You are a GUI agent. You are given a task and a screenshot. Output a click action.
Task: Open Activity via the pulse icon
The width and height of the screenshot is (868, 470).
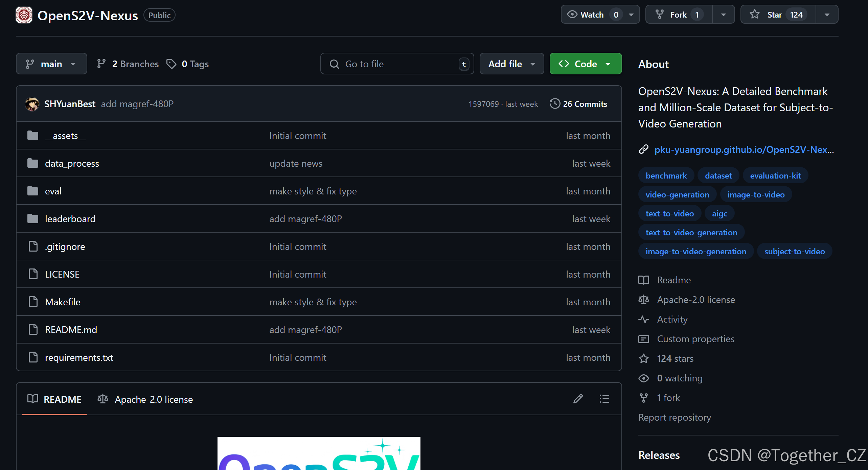(644, 319)
